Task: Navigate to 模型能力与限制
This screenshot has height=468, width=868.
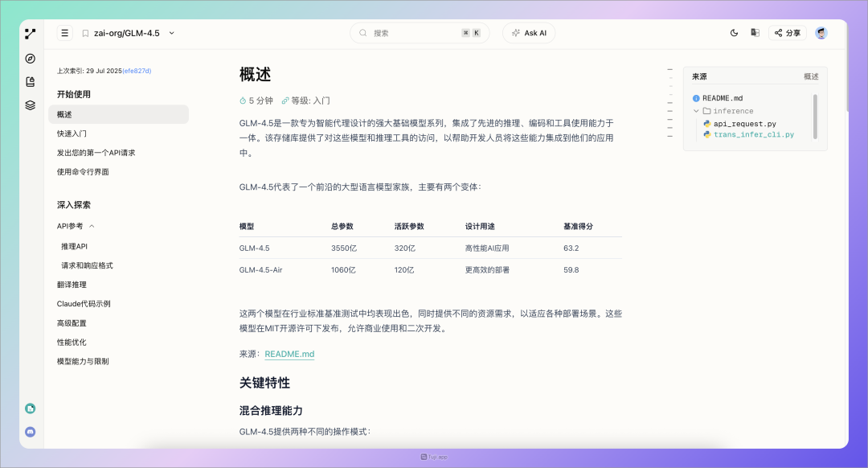Action: click(x=83, y=361)
